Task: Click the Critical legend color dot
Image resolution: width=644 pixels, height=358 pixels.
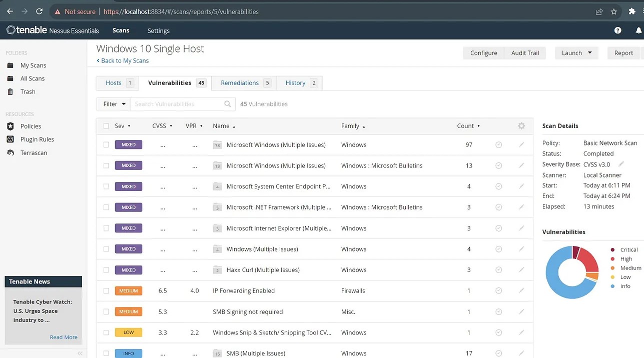Action: point(612,249)
